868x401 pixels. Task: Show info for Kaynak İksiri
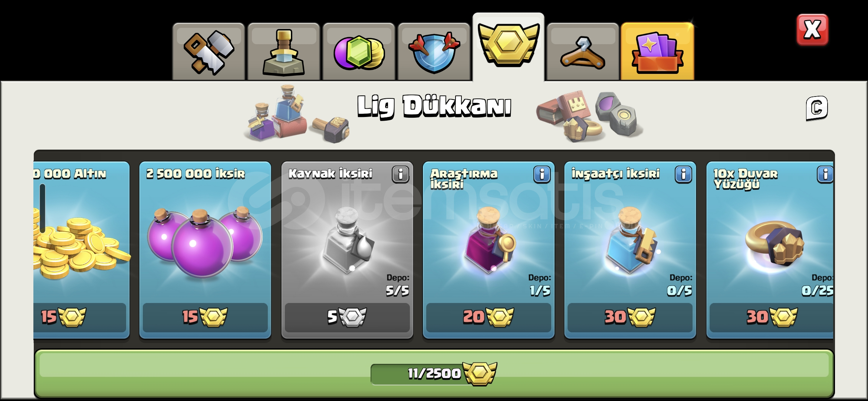pos(400,174)
